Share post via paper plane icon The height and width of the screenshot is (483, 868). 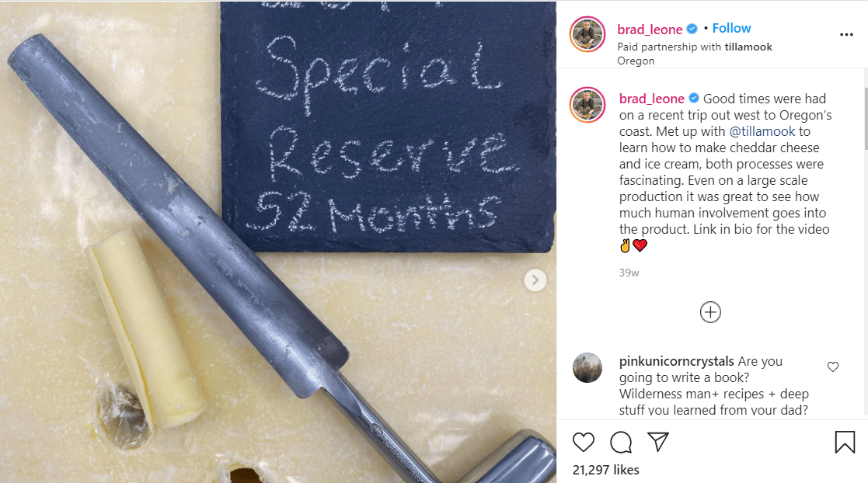(658, 442)
